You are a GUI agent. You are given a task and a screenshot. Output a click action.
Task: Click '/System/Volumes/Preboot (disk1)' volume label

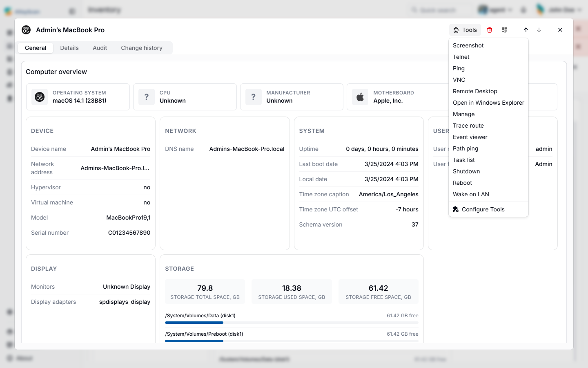click(x=204, y=334)
